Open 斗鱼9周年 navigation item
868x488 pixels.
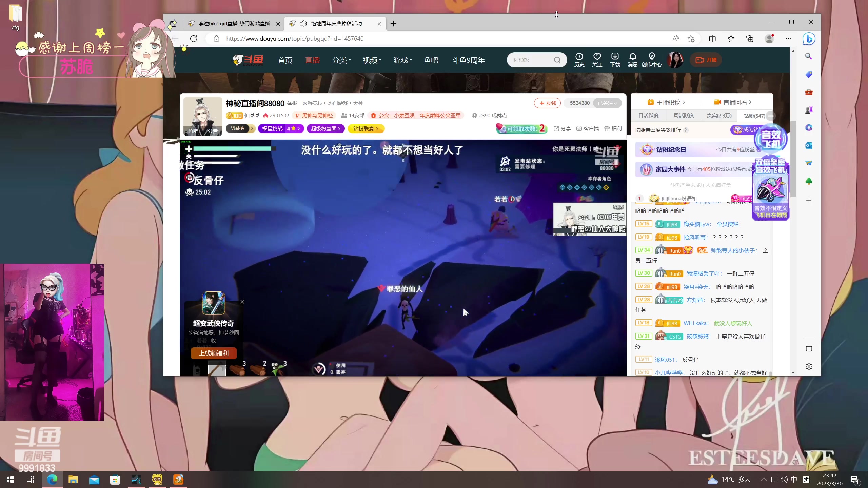[x=469, y=60]
